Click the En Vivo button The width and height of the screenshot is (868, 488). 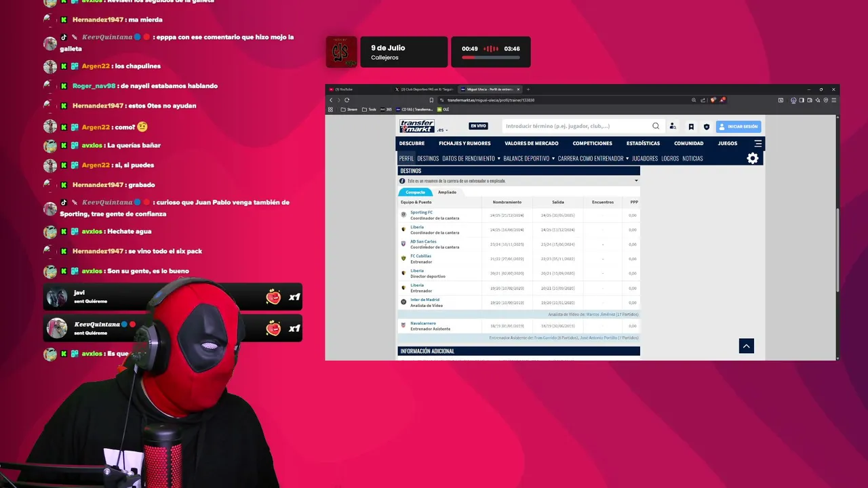[478, 126]
